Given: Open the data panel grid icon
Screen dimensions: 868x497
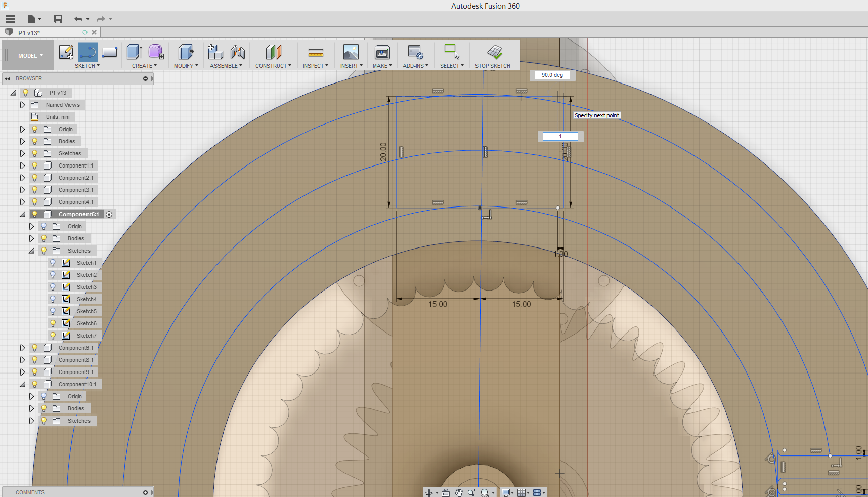Looking at the screenshot, I should [x=10, y=19].
